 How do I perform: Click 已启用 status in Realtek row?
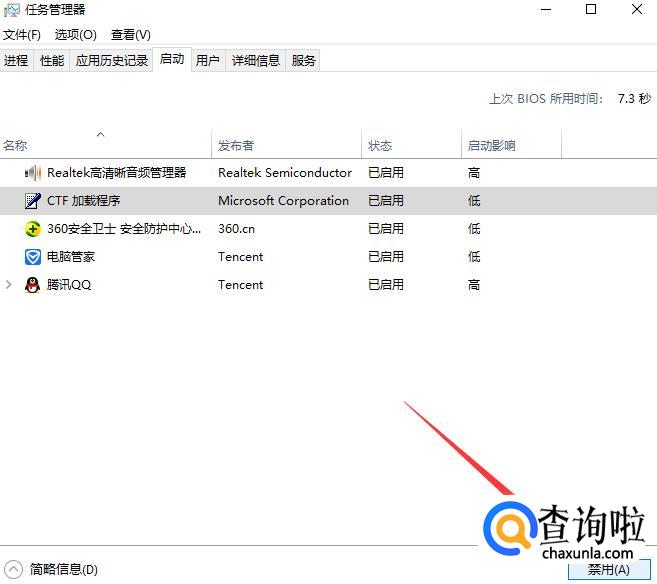tap(386, 173)
